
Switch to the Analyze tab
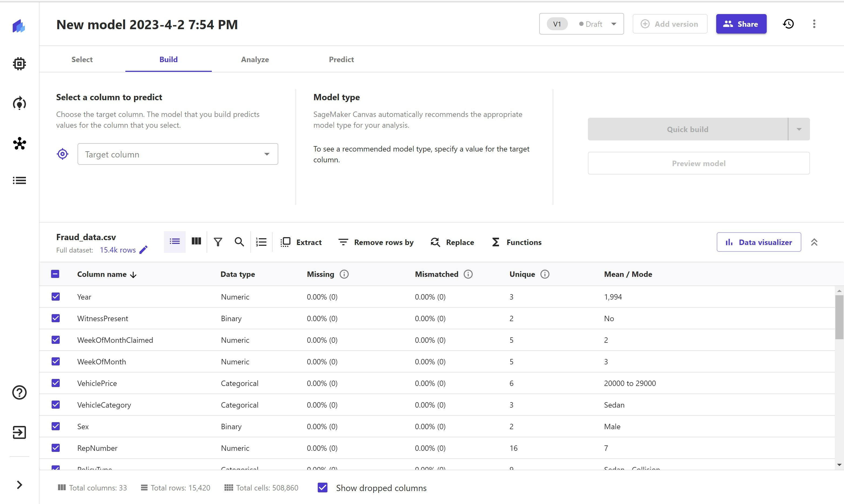pyautogui.click(x=255, y=59)
